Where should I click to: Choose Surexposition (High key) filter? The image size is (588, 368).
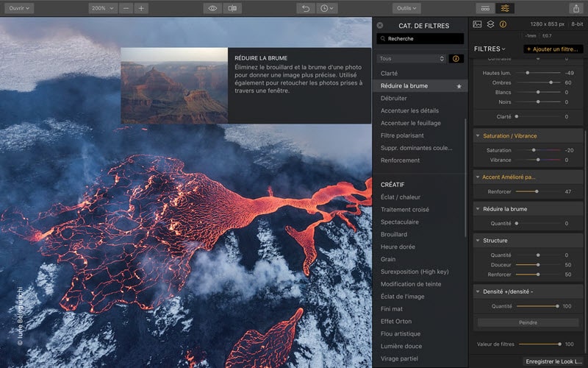415,271
